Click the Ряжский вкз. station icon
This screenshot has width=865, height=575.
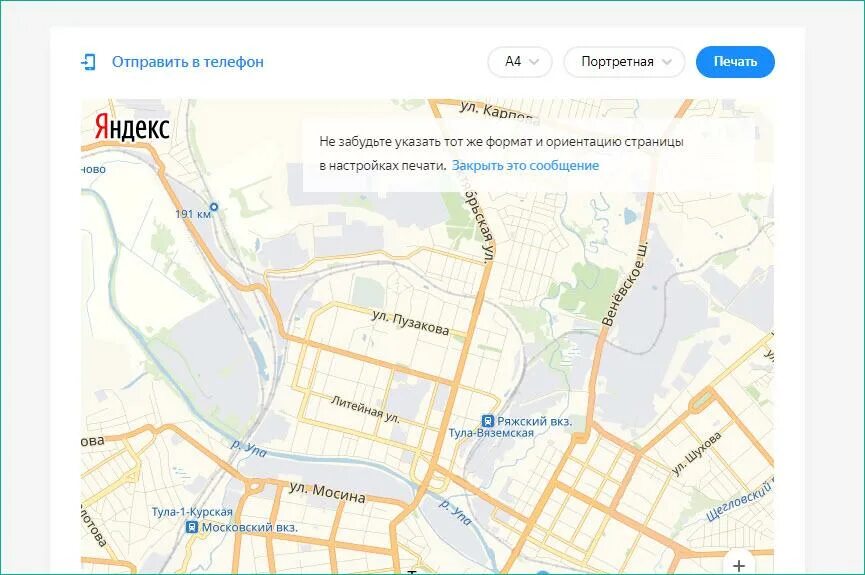tap(488, 421)
